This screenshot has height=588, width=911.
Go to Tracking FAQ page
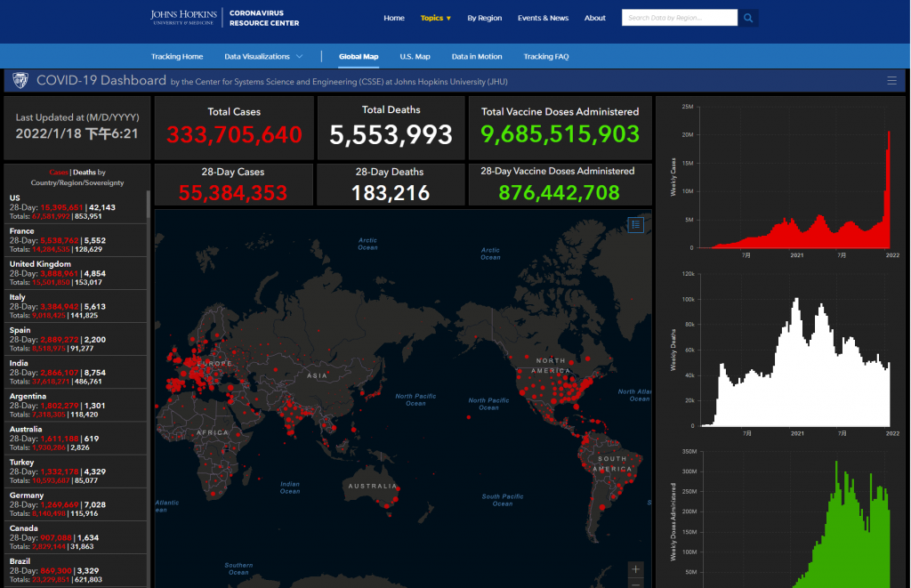coord(545,57)
